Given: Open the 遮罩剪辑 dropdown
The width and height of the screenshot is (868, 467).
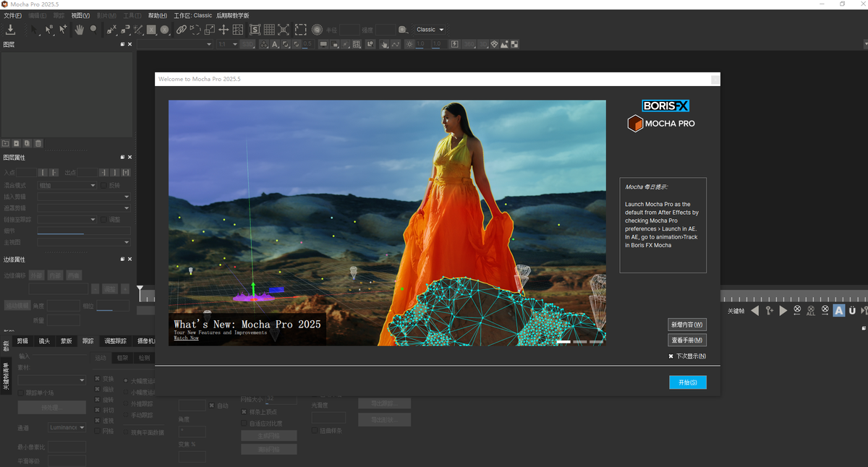Looking at the screenshot, I should point(84,208).
